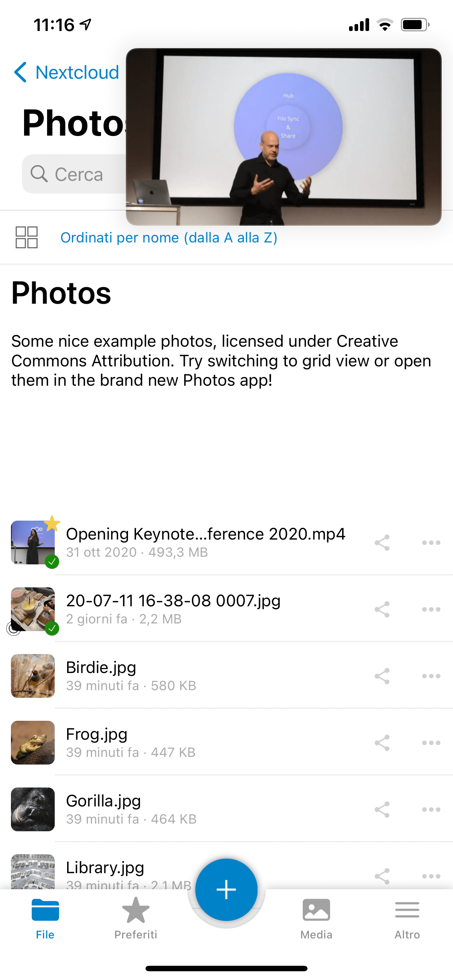Open the Gorilla.jpg thumbnail
This screenshot has width=453, height=980.
33,809
